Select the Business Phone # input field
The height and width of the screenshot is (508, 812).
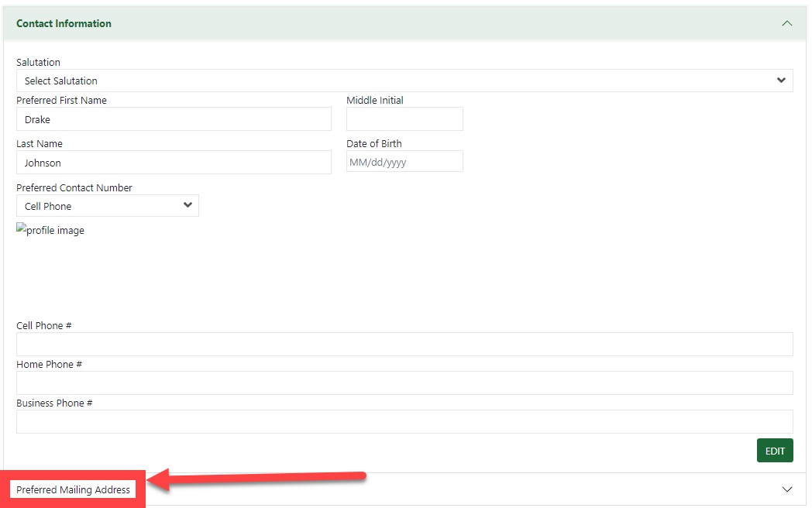pos(404,422)
